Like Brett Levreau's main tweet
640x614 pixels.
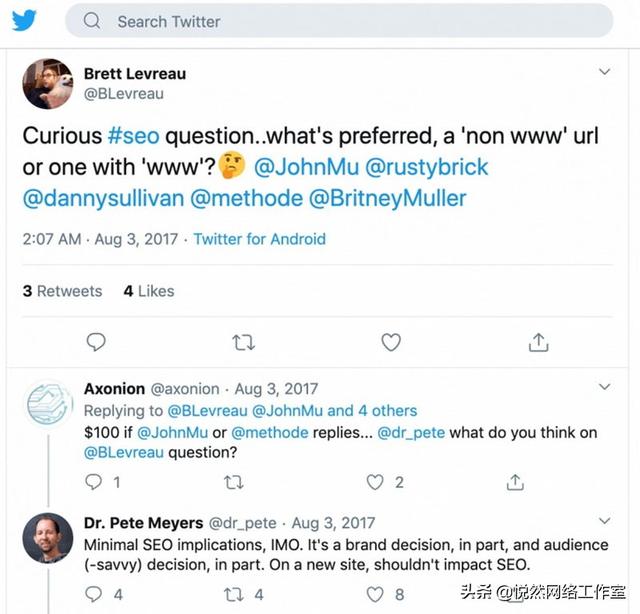point(391,342)
